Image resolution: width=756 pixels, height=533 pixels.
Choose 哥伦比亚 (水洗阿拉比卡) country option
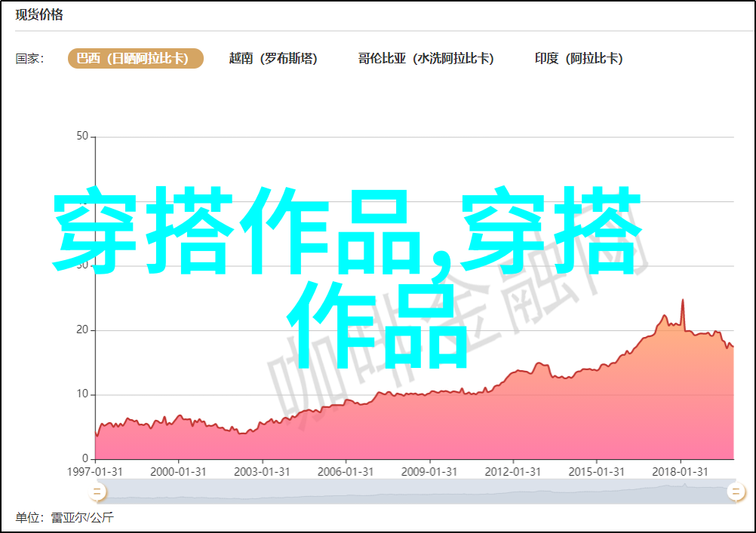pos(426,59)
